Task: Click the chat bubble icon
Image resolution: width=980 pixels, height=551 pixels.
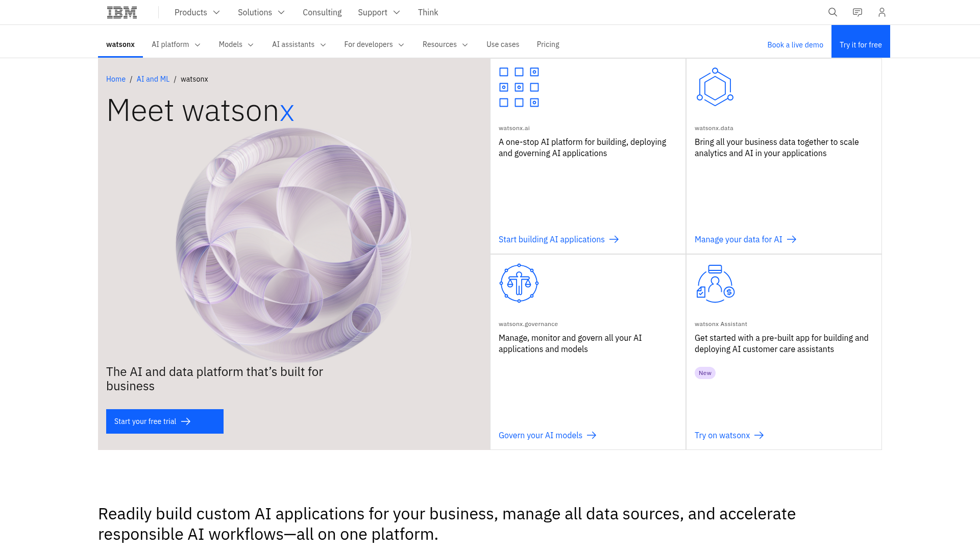Action: click(857, 12)
